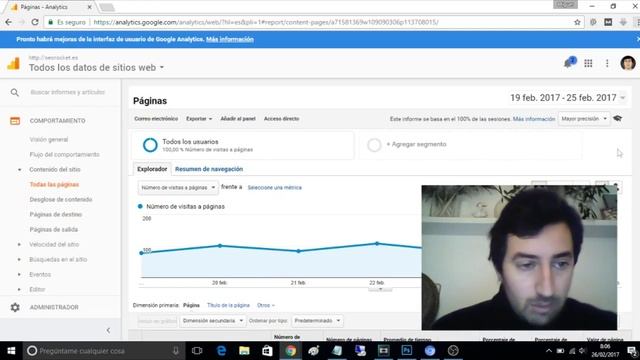Click the 20 feb data point on chart
640x360 pixels.
[x=220, y=246]
